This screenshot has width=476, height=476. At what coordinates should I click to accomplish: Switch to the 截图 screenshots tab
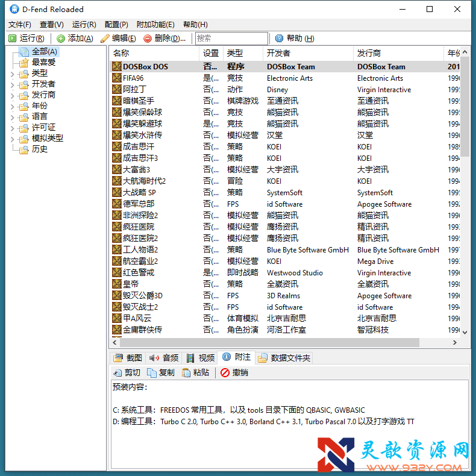click(x=128, y=358)
